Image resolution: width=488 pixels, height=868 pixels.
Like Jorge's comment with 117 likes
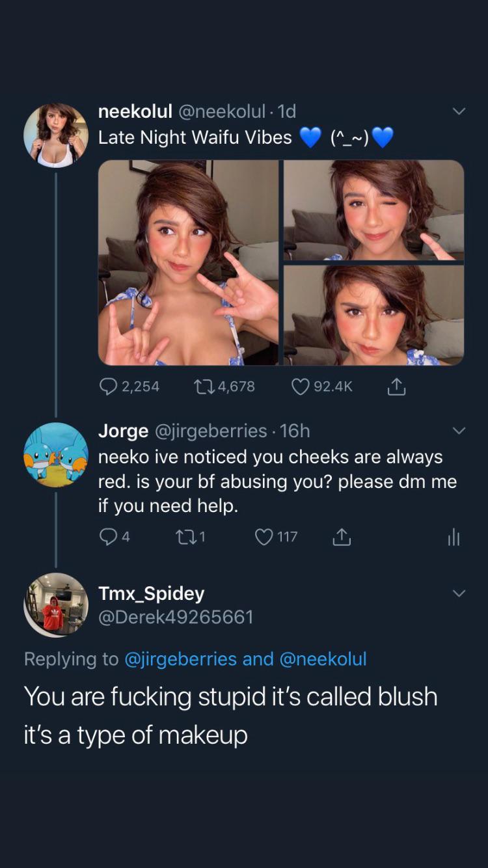coord(264,537)
